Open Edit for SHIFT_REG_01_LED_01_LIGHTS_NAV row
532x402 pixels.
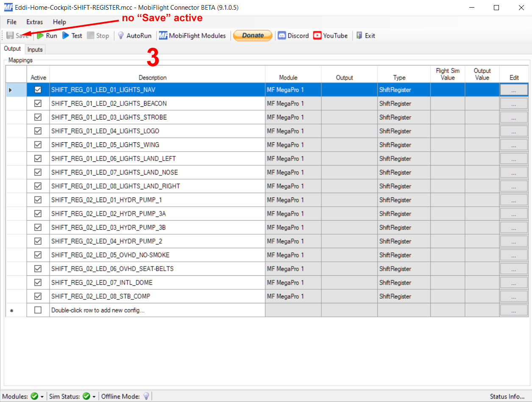coord(514,89)
